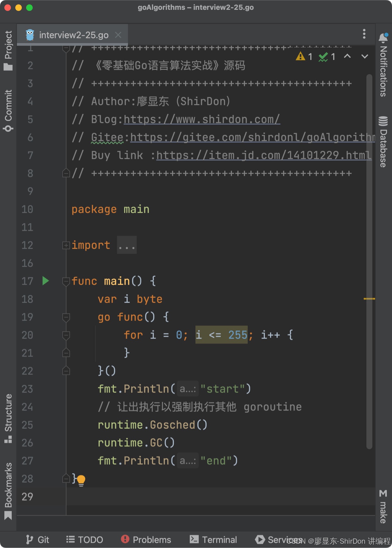Click the yellow intention lightbulb
392x548 pixels.
coord(81,480)
